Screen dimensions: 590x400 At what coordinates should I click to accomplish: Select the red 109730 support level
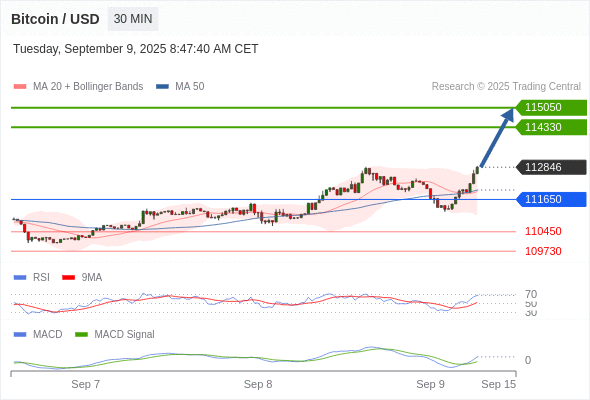coord(543,251)
